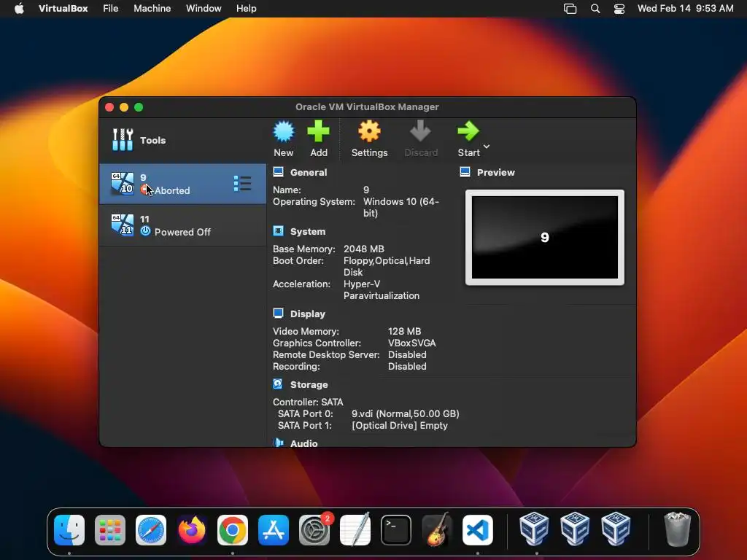This screenshot has height=560, width=747.
Task: Open Control Center in menu bar
Action: (619, 9)
